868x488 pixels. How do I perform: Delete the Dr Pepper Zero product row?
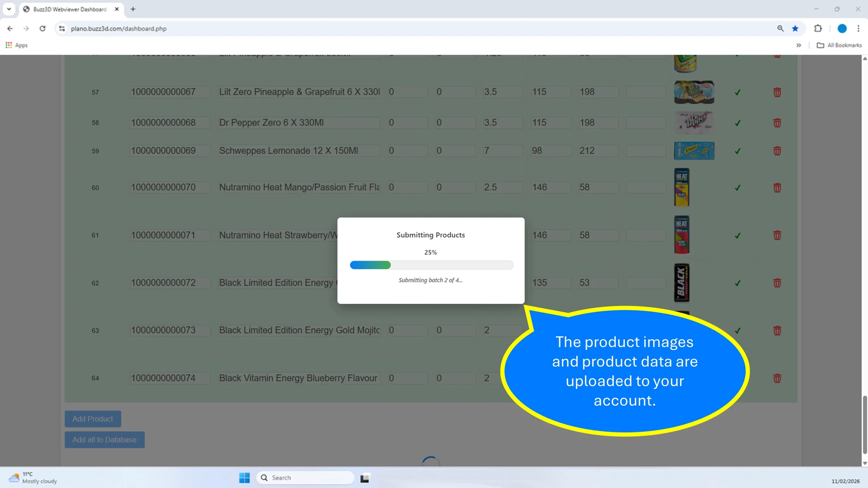click(x=777, y=123)
